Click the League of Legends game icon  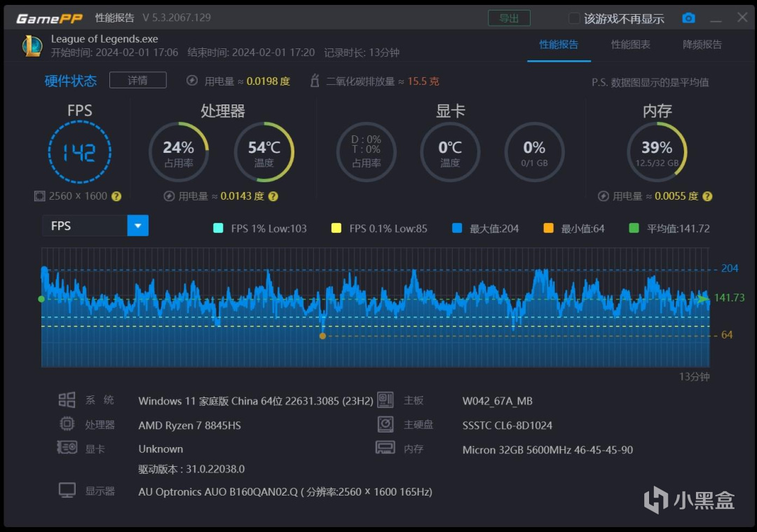click(32, 46)
